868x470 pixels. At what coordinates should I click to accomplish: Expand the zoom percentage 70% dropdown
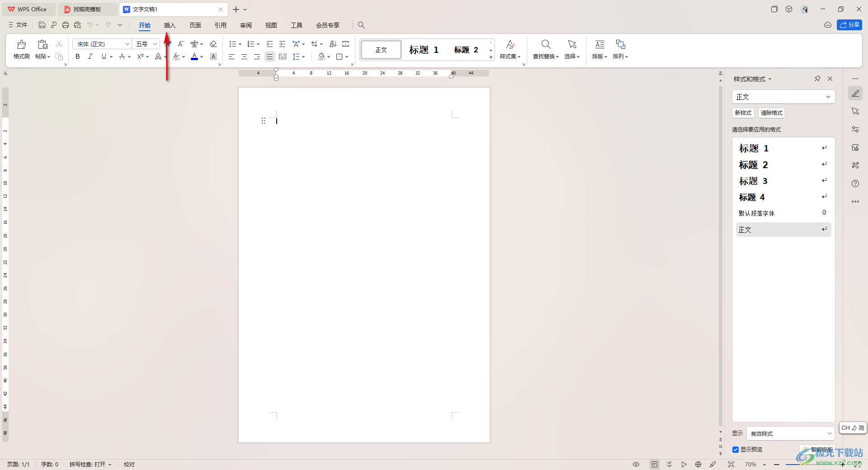coord(764,465)
